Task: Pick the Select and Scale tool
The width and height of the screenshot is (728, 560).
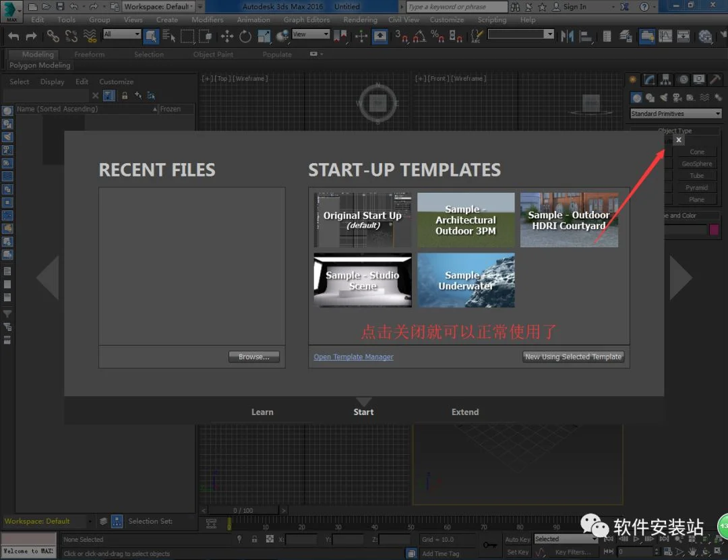Action: tap(264, 36)
